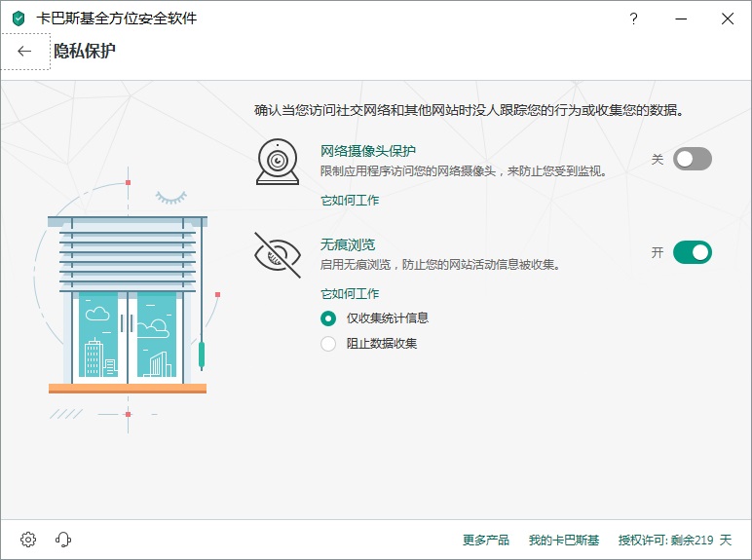The image size is (752, 560).
Task: Click the 确认当您访问社交网络 intro sentence
Action: coord(470,110)
